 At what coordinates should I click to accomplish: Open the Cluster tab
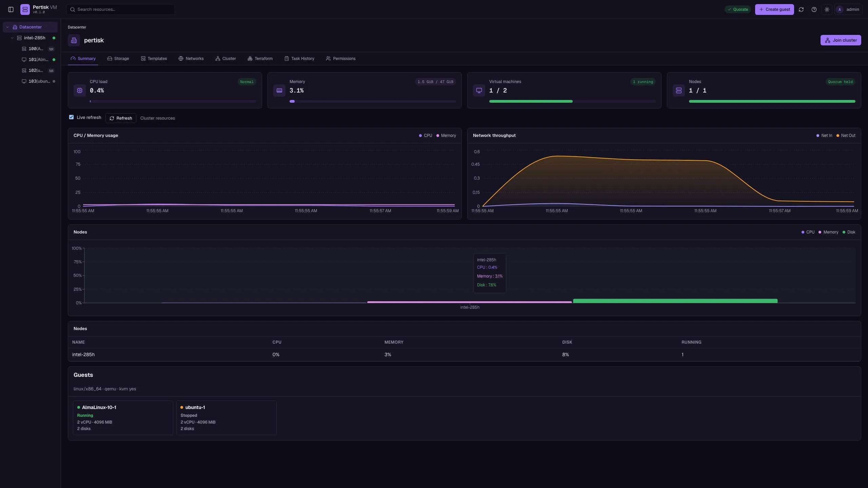point(225,59)
